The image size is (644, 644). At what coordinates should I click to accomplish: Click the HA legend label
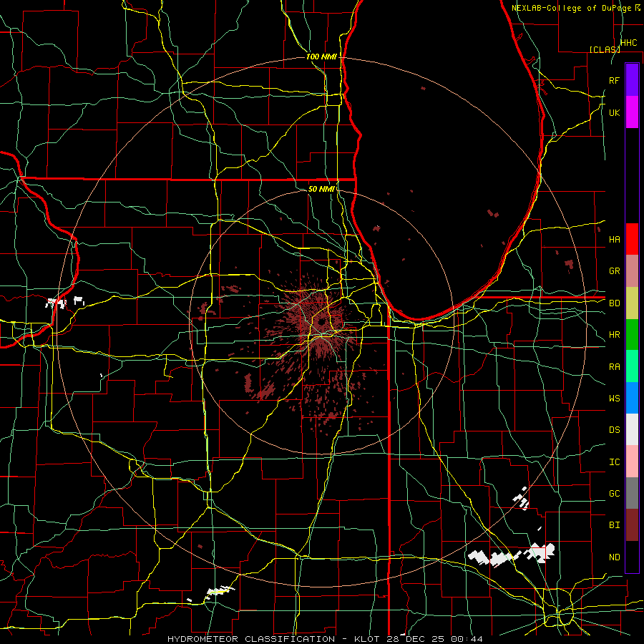(614, 239)
